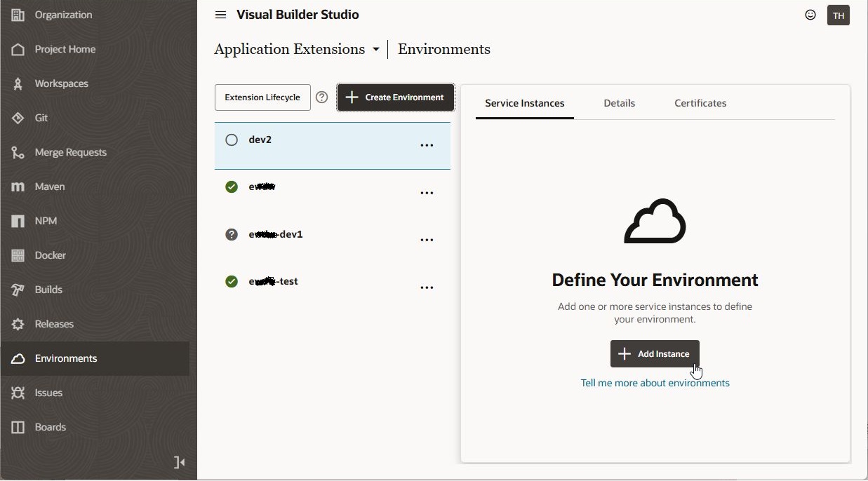Open the TH user avatar menu
868x481 pixels.
click(839, 15)
